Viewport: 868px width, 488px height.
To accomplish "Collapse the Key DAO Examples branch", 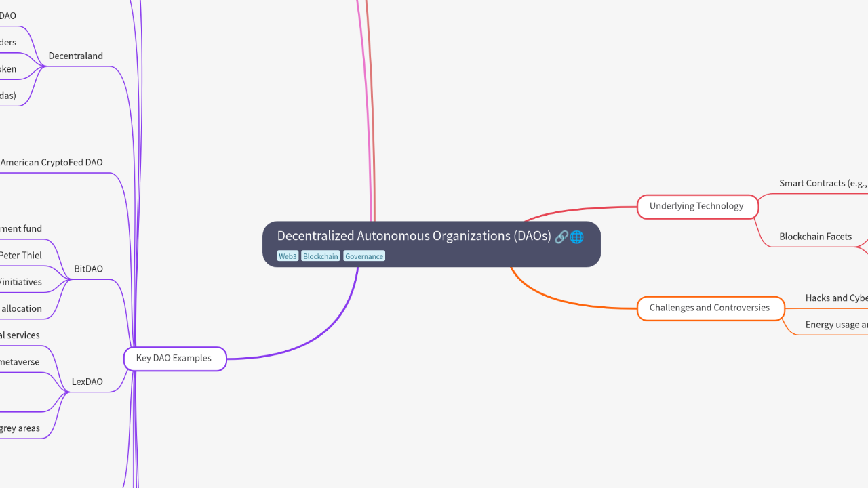I will (x=174, y=358).
